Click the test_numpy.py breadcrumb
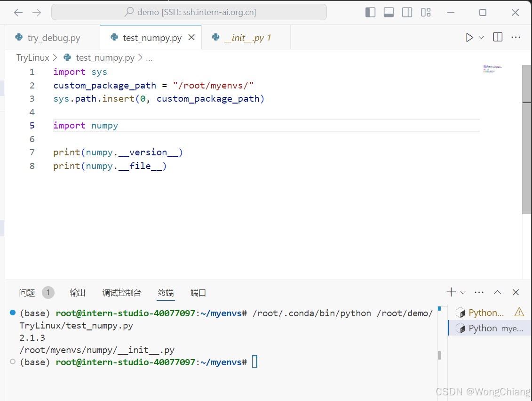 [105, 58]
